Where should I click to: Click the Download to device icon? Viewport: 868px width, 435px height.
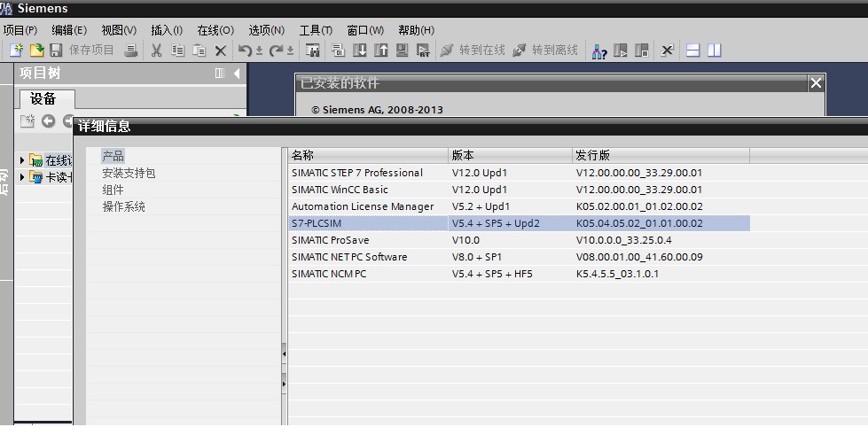360,50
